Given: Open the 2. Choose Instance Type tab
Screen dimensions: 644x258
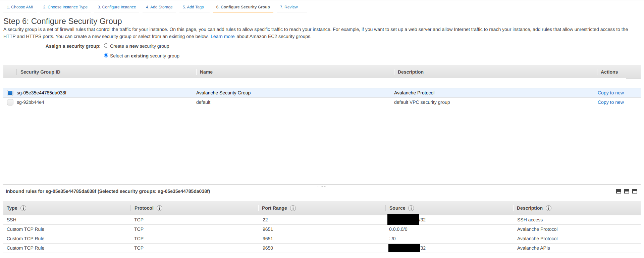Looking at the screenshot, I should (x=65, y=7).
